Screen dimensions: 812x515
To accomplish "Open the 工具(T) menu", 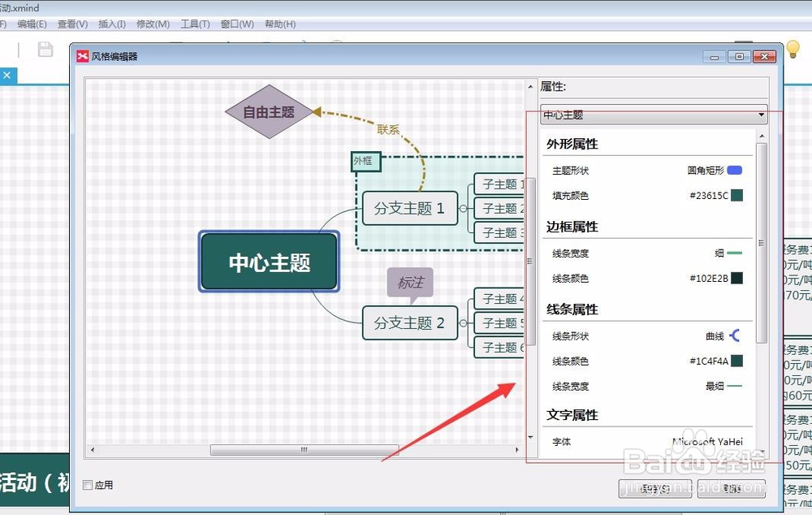I will click(x=194, y=24).
